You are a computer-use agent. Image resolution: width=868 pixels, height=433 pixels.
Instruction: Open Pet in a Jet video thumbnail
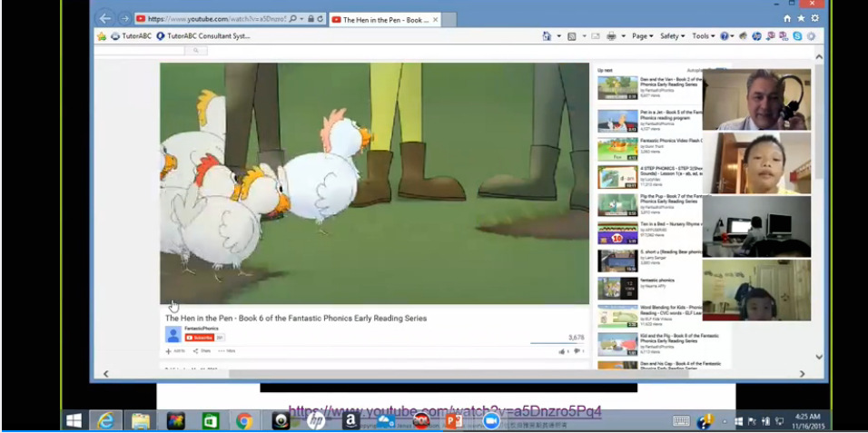coord(617,121)
